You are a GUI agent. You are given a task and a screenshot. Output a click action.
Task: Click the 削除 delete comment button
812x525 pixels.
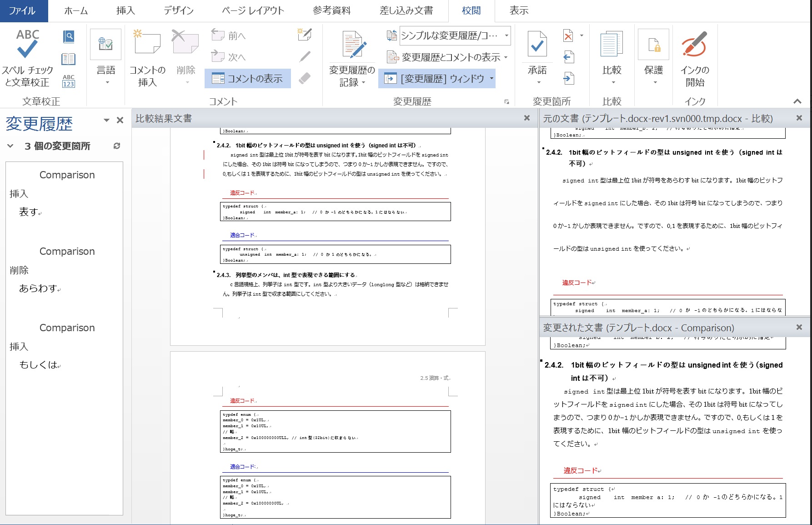(x=186, y=58)
